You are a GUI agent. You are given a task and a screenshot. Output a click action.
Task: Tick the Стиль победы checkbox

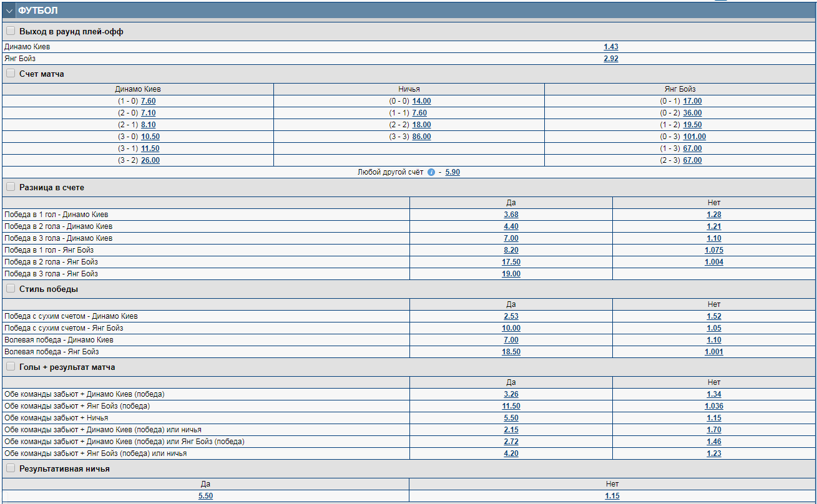(x=11, y=289)
